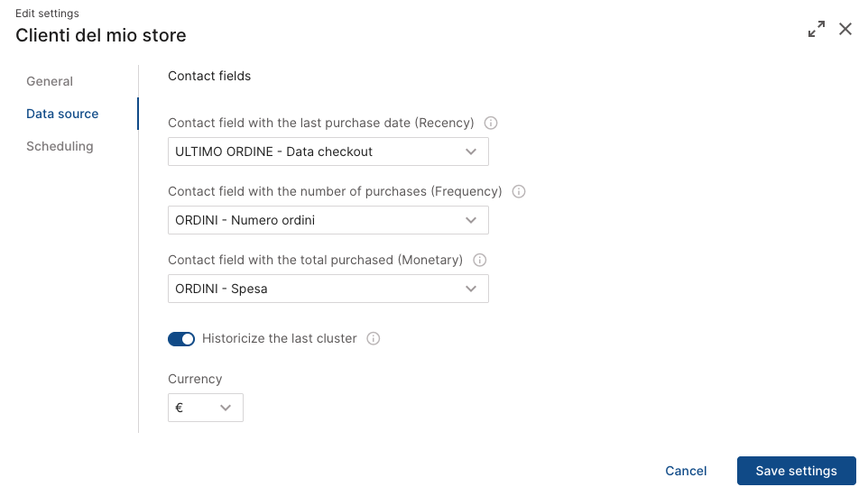The image size is (868, 487).
Task: Close the Edit settings dialog
Action: coord(845,29)
